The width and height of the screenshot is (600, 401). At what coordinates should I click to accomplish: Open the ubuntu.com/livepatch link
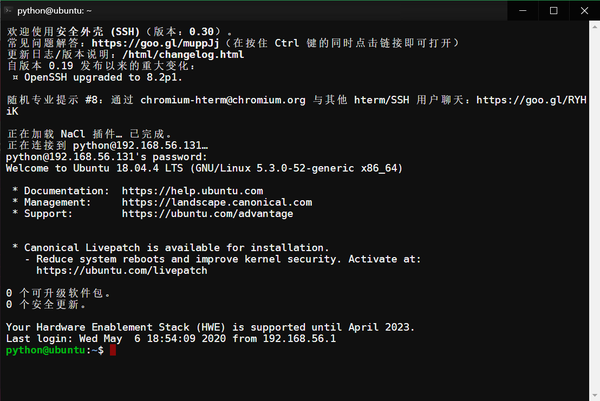[122, 270]
